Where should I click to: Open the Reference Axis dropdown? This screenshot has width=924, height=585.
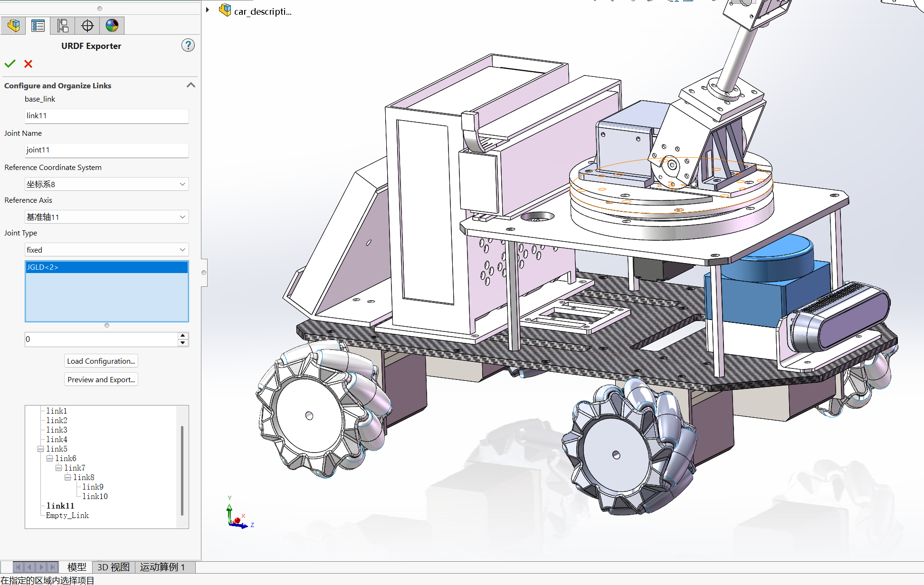pyautogui.click(x=106, y=217)
